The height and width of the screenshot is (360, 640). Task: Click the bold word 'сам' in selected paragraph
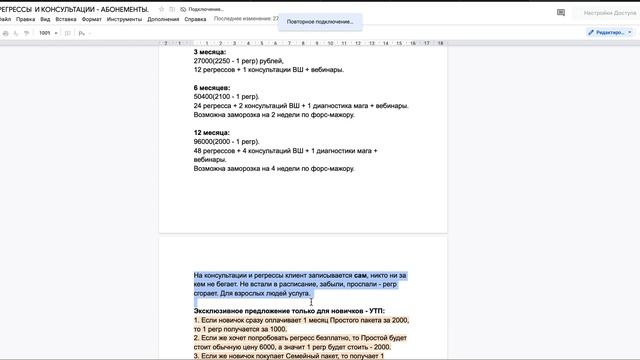point(360,276)
